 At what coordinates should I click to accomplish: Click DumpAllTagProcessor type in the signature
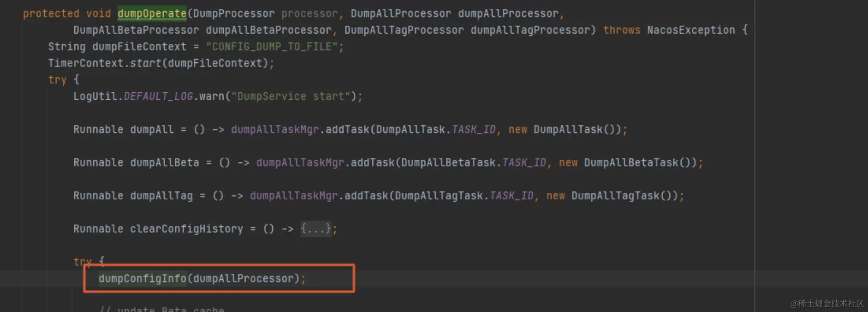click(404, 30)
